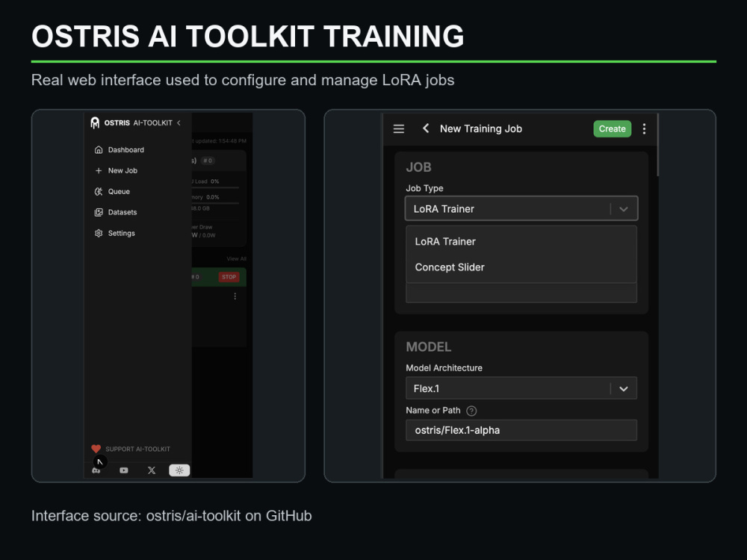Click the Support AI-Toolkit link
747x560 pixels.
(x=131, y=449)
